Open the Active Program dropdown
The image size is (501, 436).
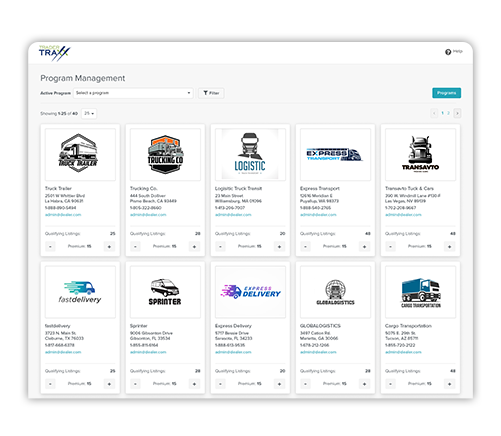[133, 93]
